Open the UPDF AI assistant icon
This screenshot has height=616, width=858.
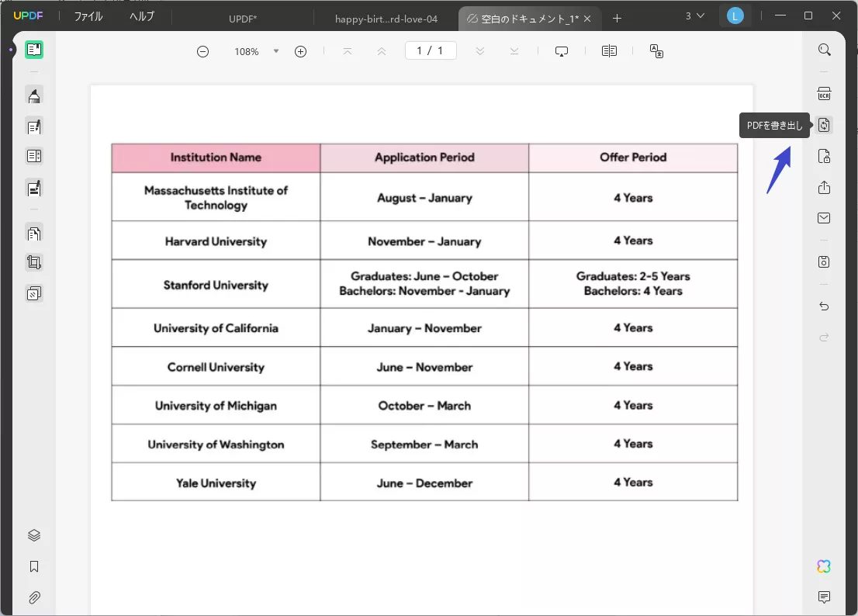click(824, 566)
